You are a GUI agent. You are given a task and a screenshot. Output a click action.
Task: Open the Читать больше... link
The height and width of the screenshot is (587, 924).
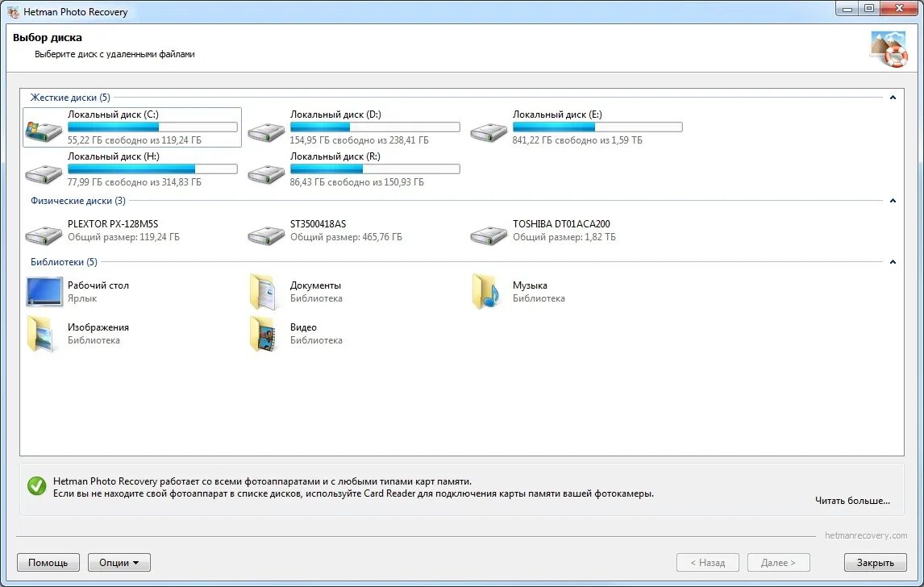[852, 501]
